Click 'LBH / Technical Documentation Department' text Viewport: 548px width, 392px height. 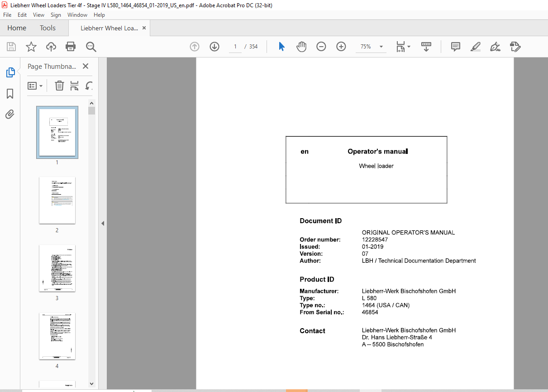pyautogui.click(x=419, y=261)
